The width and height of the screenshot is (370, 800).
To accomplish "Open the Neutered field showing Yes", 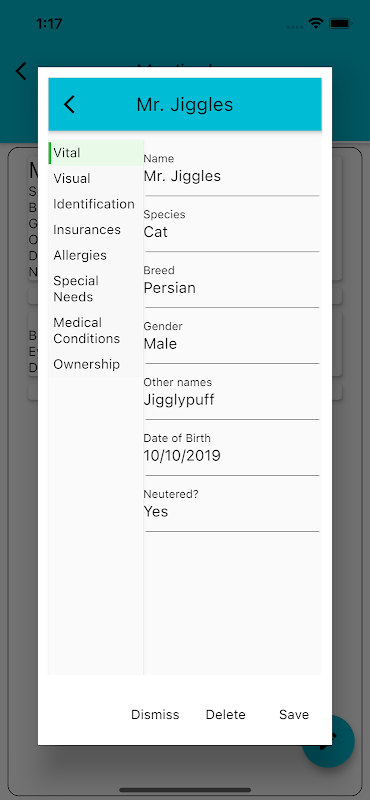I will (x=232, y=505).
